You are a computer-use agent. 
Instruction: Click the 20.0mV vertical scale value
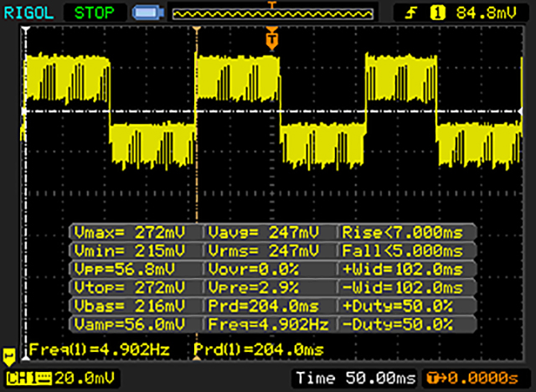pos(84,379)
